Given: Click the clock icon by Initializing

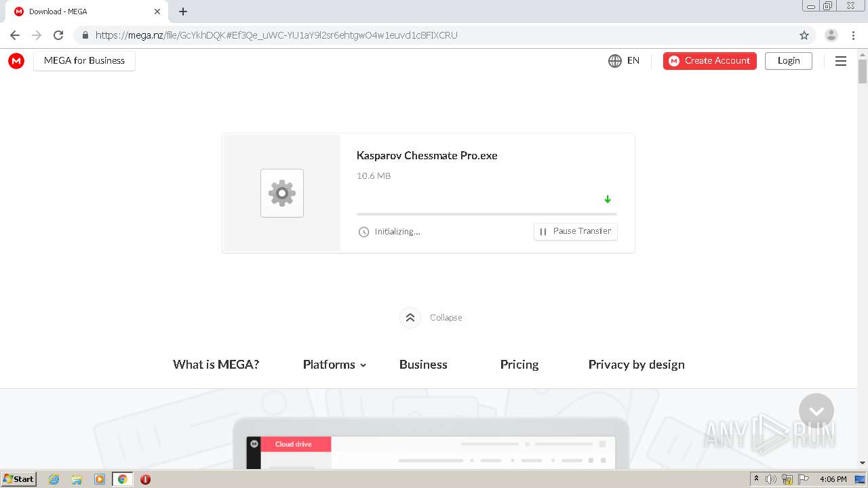Looking at the screenshot, I should pyautogui.click(x=363, y=232).
